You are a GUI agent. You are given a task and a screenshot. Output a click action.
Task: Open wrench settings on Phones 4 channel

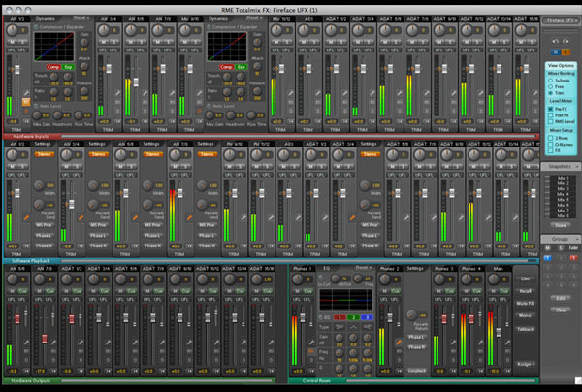(x=480, y=343)
